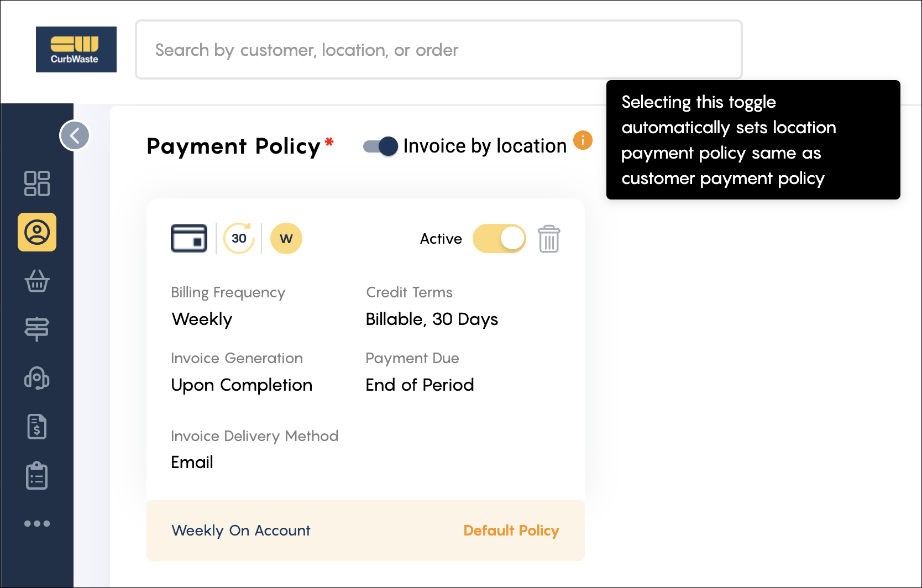
Task: Click the customer, location, or order search field
Action: [438, 50]
